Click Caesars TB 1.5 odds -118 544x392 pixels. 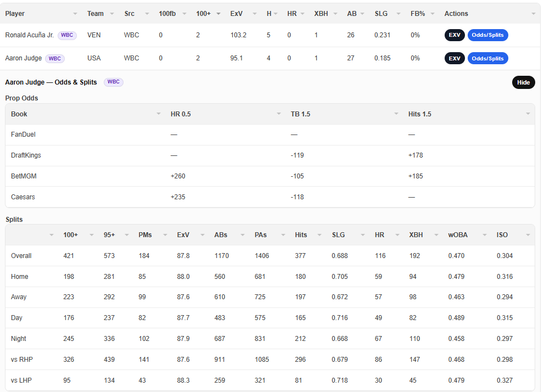click(298, 197)
